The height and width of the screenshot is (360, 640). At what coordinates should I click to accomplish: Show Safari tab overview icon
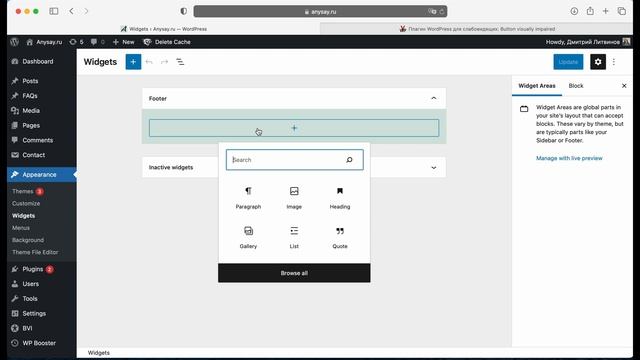click(x=621, y=11)
